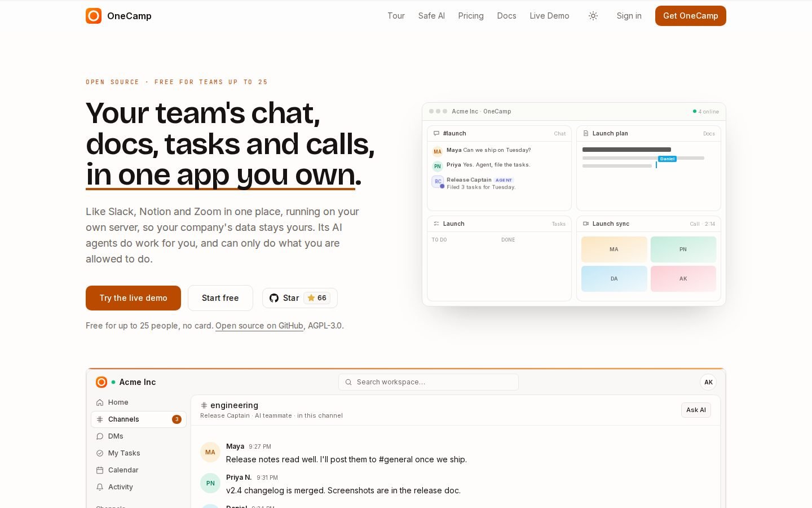Click Maya's MA avatar in engineering channel

[210, 452]
